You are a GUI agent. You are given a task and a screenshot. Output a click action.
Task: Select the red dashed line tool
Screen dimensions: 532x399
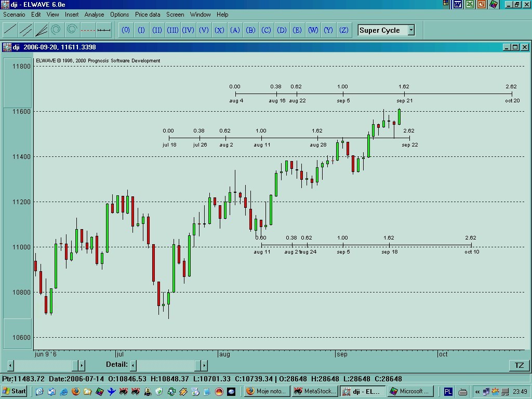coord(88,30)
